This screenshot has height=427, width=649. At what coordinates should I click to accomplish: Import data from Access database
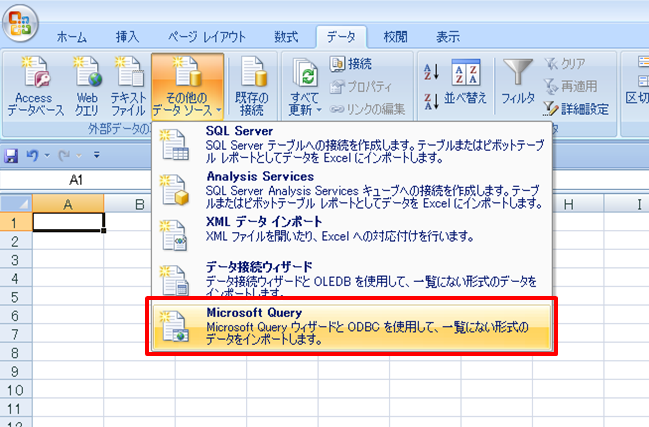pyautogui.click(x=36, y=87)
